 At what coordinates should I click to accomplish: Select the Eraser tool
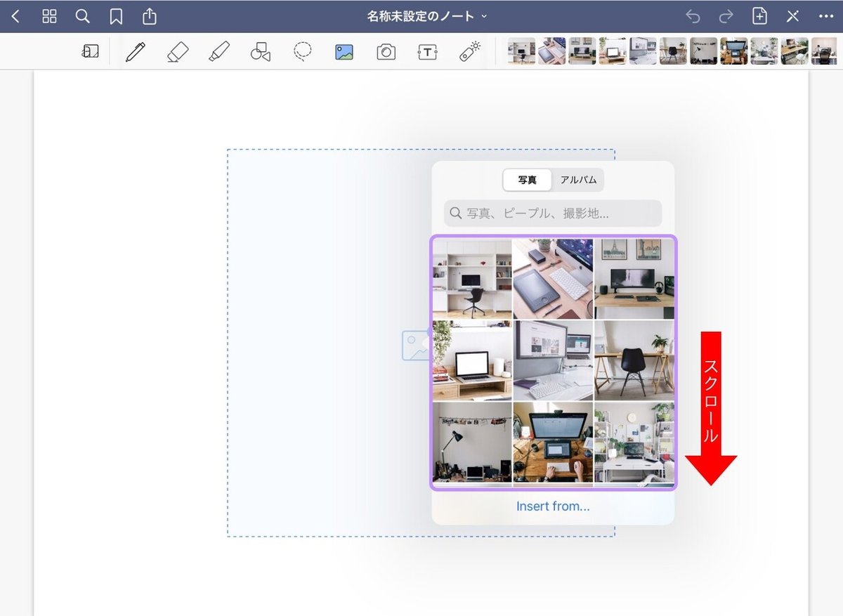[x=178, y=51]
